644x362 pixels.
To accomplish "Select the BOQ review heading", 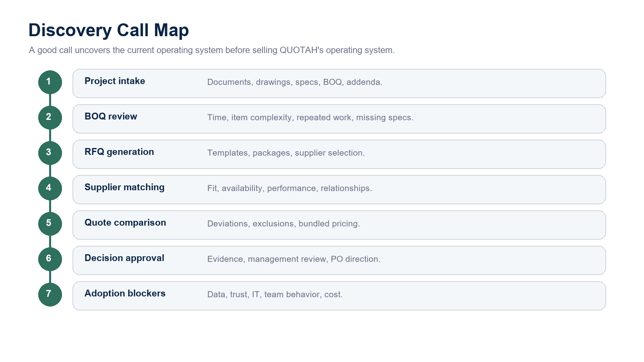I will 111,117.
